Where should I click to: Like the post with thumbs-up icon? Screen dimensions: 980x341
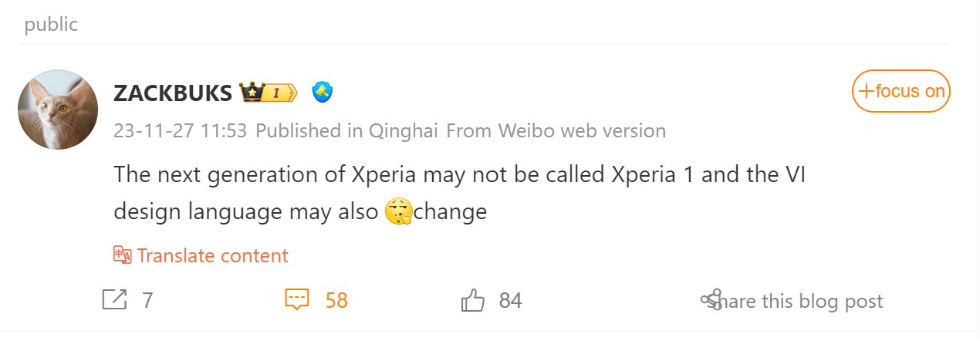point(472,300)
